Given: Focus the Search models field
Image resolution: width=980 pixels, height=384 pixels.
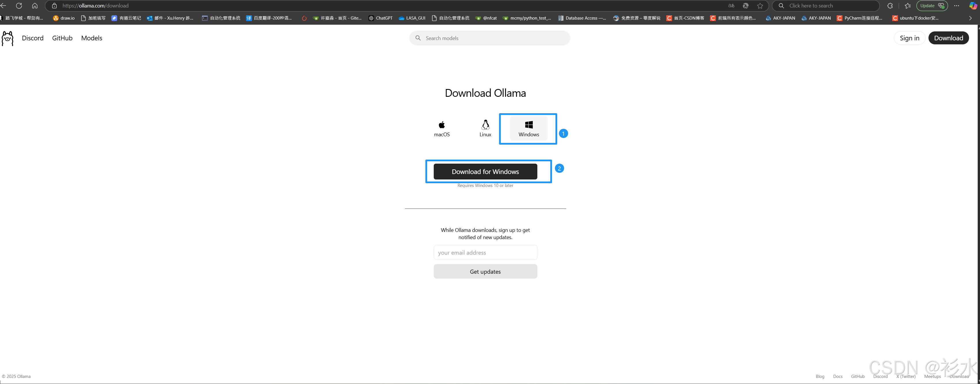Looking at the screenshot, I should pyautogui.click(x=490, y=38).
